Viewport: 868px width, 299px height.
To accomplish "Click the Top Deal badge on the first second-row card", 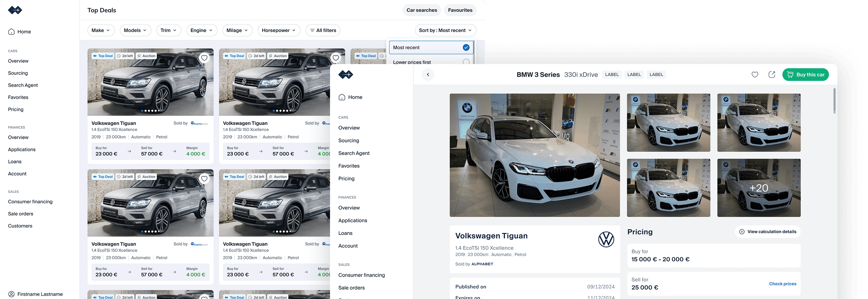I will tap(103, 177).
